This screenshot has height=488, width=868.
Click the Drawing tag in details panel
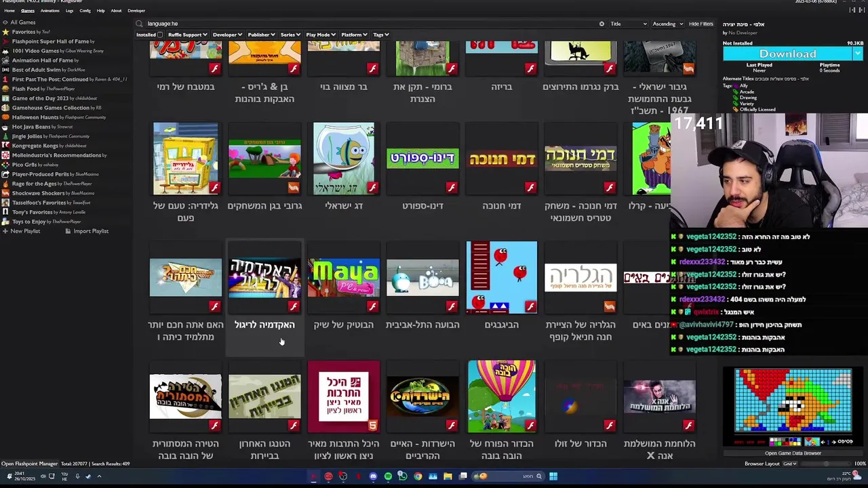pos(748,98)
